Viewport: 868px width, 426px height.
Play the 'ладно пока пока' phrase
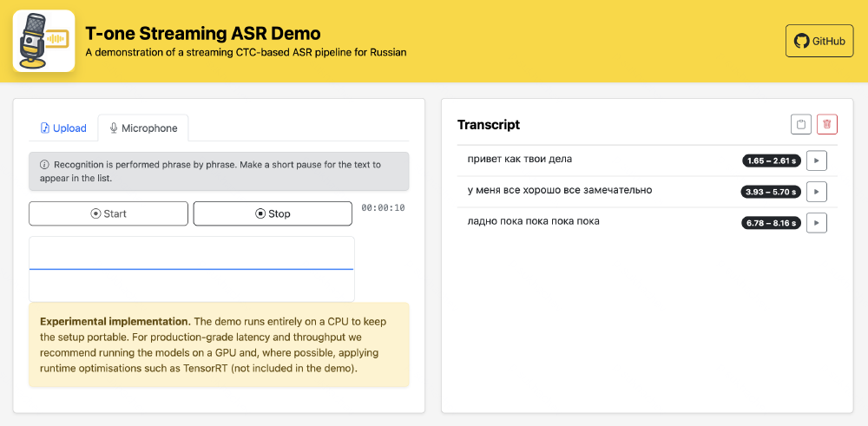(817, 223)
